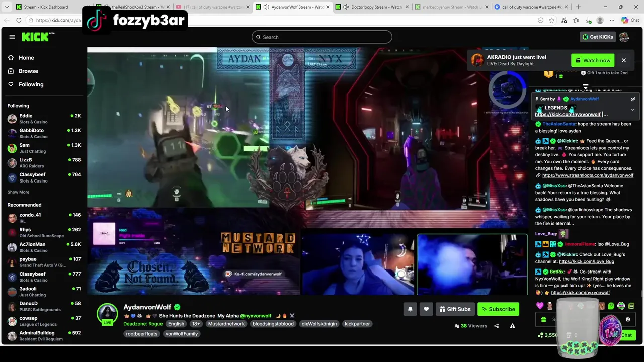
Task: Click the gift icon in chat input
Action: 543,319
